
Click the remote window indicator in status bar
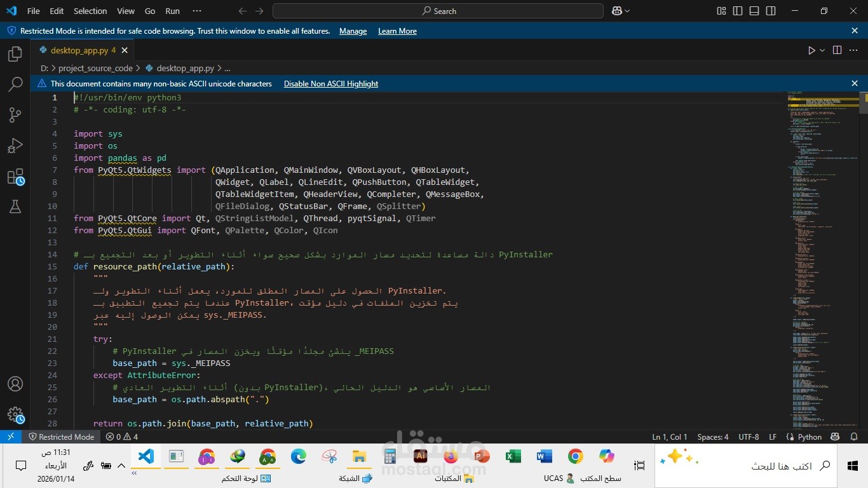tap(11, 437)
